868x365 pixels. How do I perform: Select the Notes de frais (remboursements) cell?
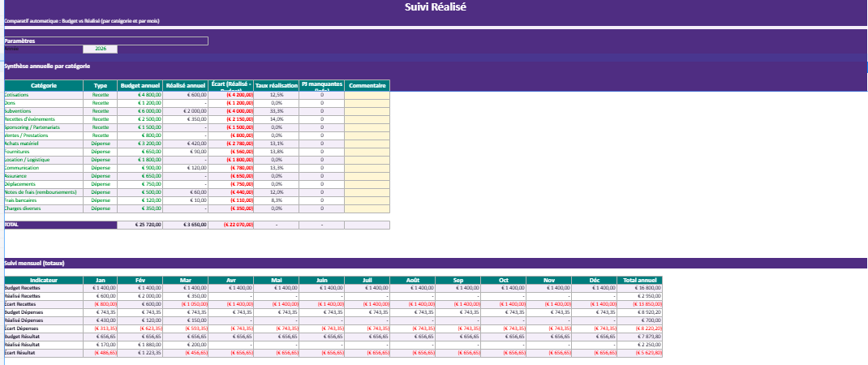44,192
